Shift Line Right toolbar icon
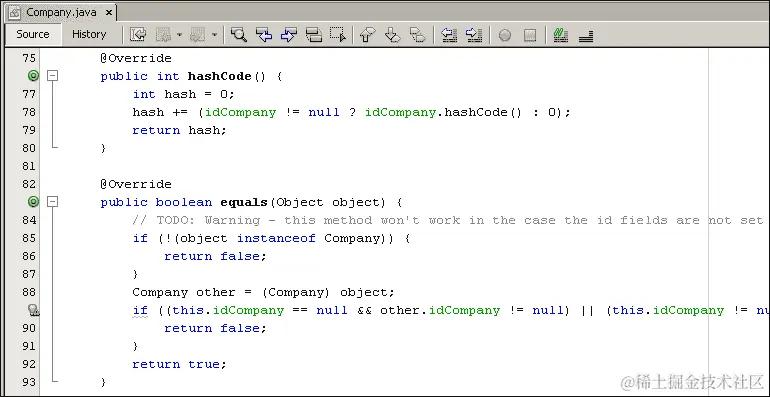770x397 pixels. 473,35
